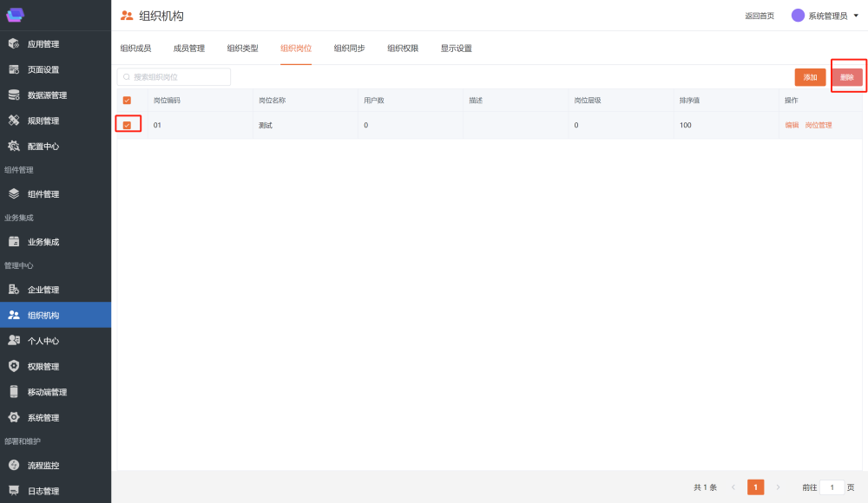
Task: Click the 组件管理 layers icon
Action: (x=14, y=194)
